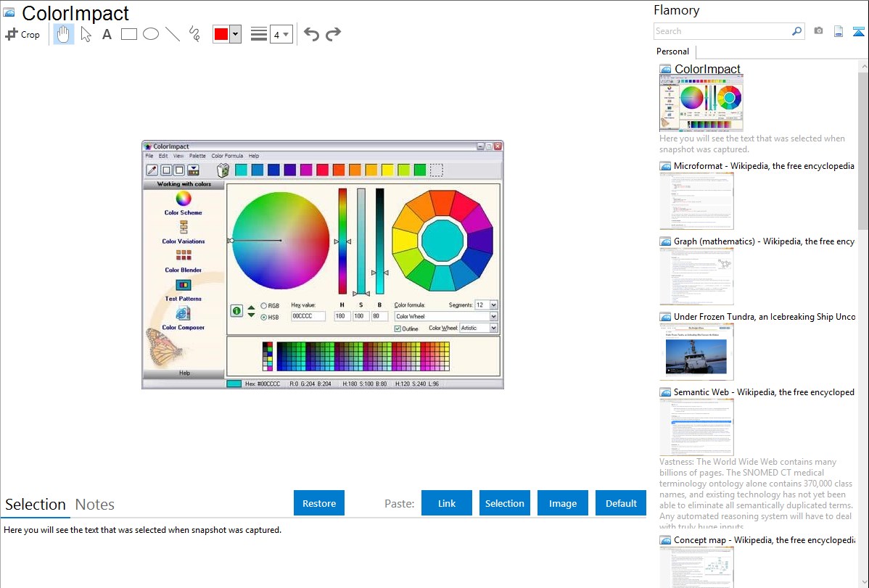
Task: Click the Help bar in ColorImpact sidebar
Action: pyautogui.click(x=184, y=373)
